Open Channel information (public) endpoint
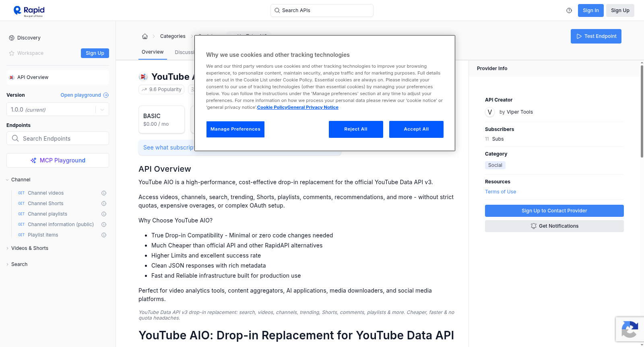644x347 pixels. point(61,224)
